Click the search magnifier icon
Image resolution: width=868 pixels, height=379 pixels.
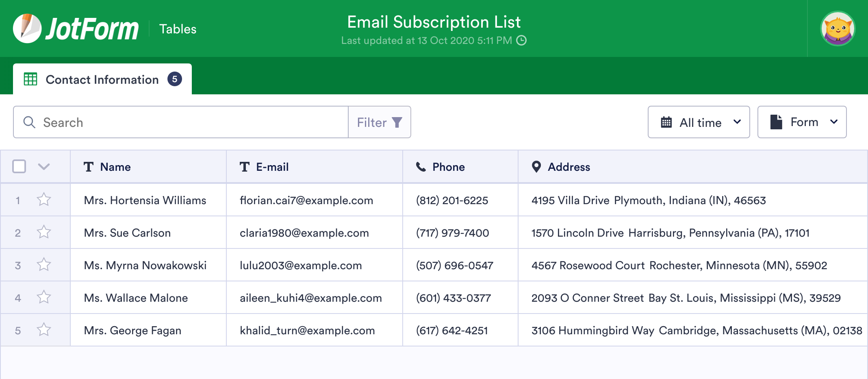click(x=29, y=122)
